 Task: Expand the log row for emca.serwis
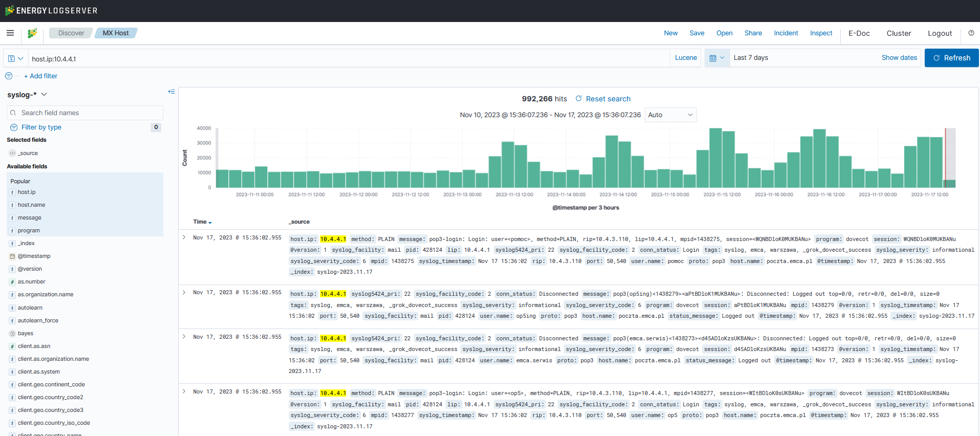point(184,337)
